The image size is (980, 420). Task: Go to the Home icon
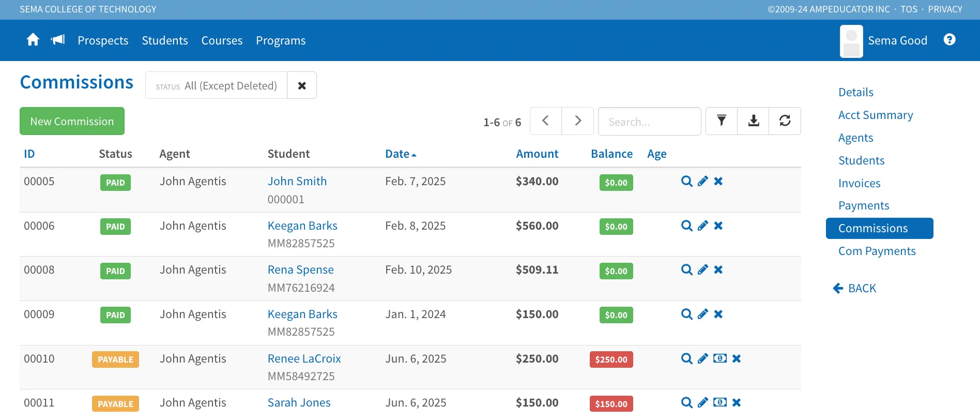click(x=33, y=40)
